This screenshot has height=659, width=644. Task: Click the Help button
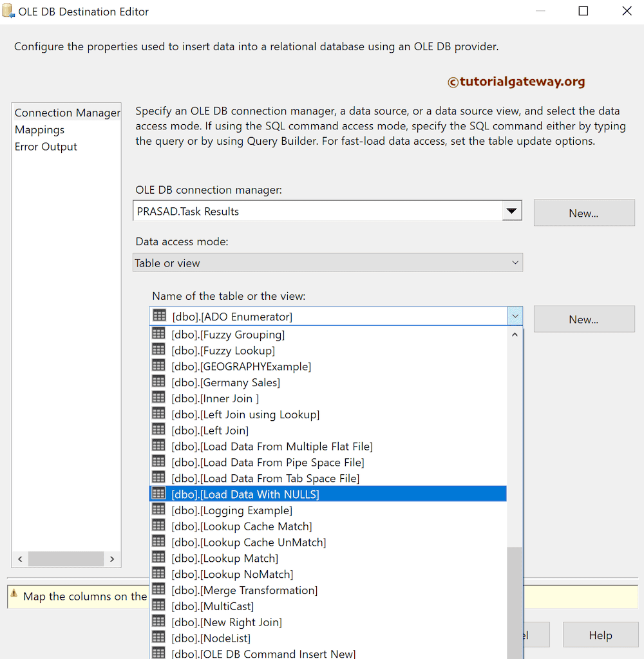pyautogui.click(x=600, y=635)
